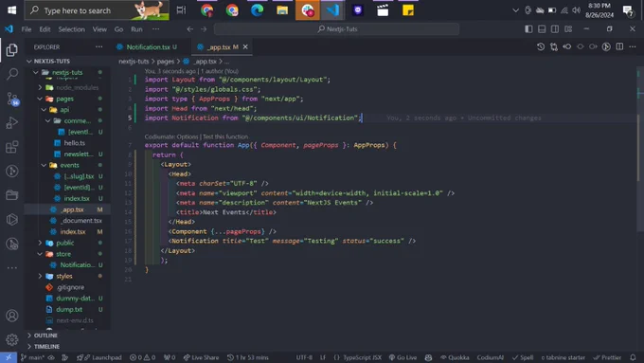
Task: Click UTF-8 encoding in status bar
Action: [x=304, y=357]
